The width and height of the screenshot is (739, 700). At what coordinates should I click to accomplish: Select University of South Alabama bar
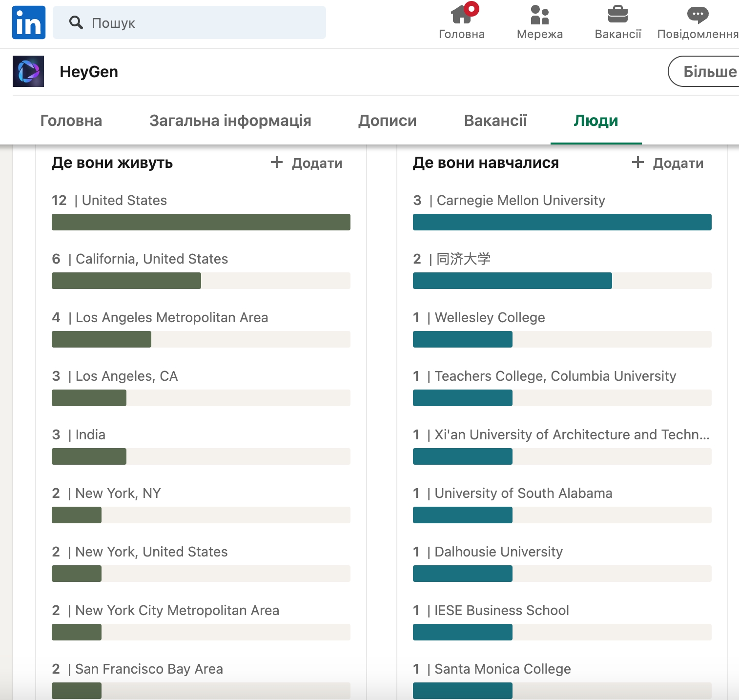coord(562,515)
